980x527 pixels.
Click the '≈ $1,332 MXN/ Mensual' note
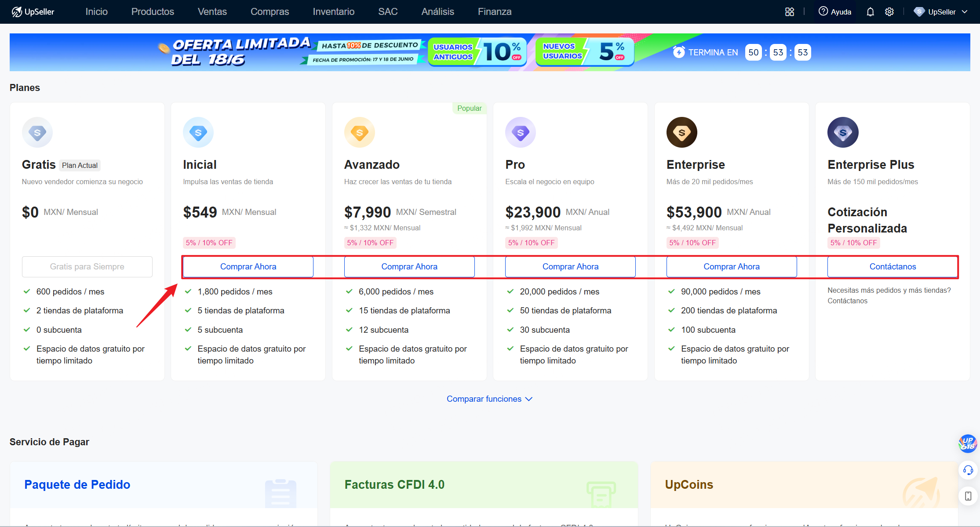click(382, 228)
